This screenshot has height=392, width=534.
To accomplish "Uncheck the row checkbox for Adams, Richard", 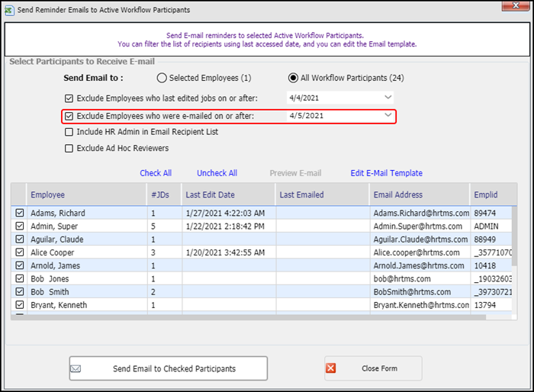I will click(20, 214).
